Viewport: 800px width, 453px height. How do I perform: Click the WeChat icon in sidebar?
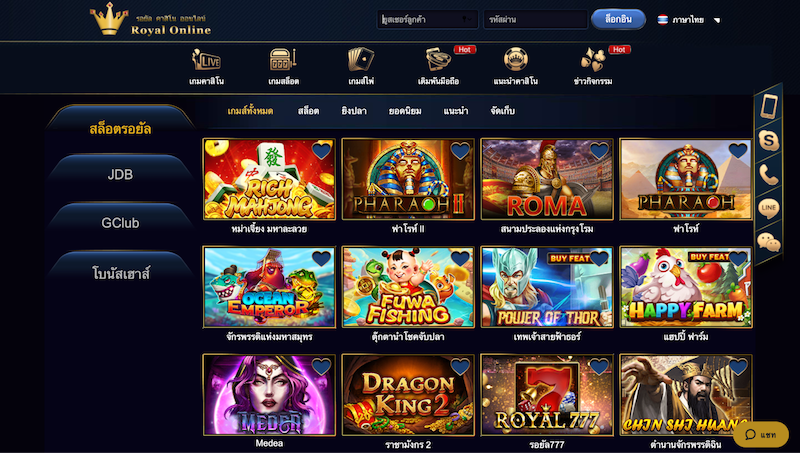click(x=768, y=242)
